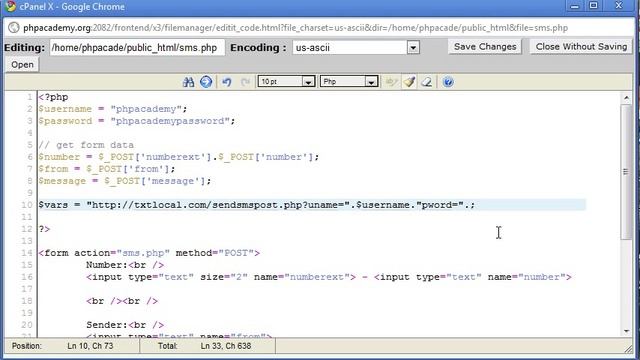Click the go to line arrow icon
The image size is (640, 360).
pyautogui.click(x=206, y=82)
